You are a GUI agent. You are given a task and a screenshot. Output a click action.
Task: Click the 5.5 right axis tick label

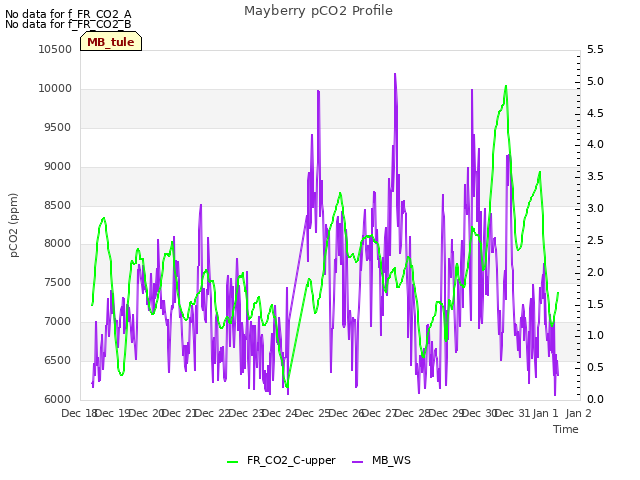point(595,49)
